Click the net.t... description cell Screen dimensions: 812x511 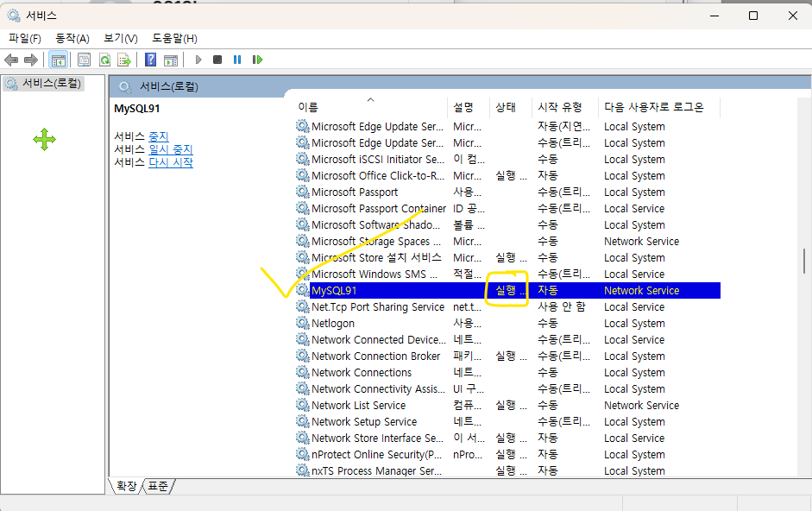[467, 306]
